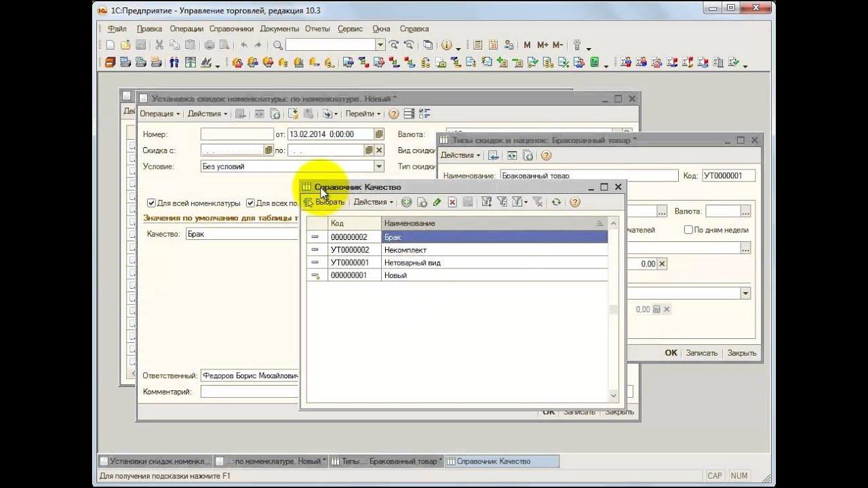Image resolution: width=868 pixels, height=488 pixels.
Task: Open the wrench settings tool icon
Action: coord(577,45)
